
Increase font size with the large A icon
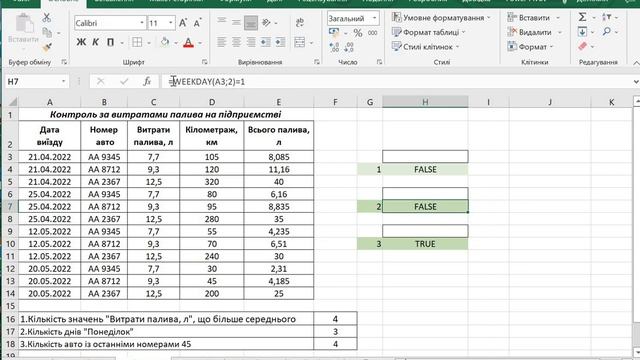[183, 23]
